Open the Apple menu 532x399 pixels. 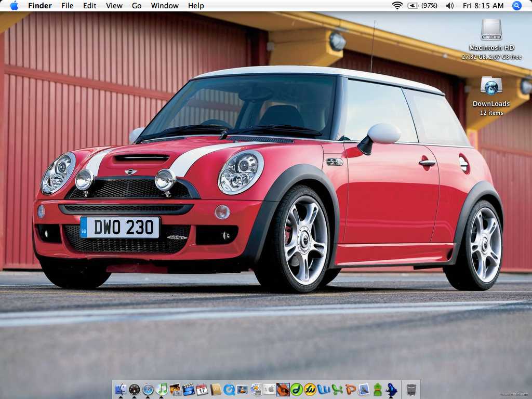click(14, 6)
